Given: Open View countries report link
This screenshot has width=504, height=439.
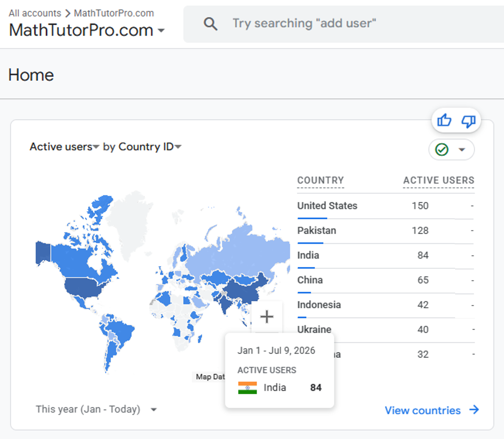Looking at the screenshot, I should pos(432,410).
